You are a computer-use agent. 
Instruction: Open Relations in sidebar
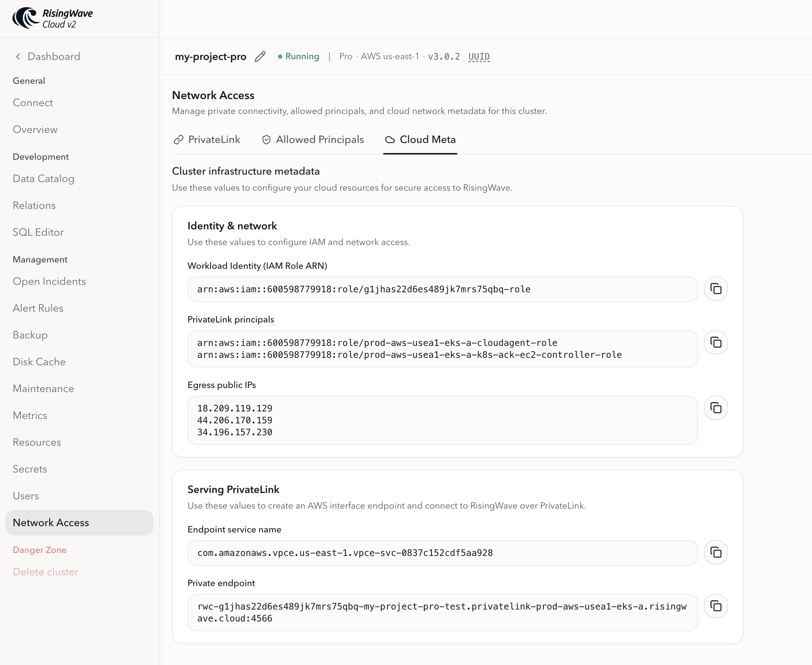pyautogui.click(x=34, y=205)
